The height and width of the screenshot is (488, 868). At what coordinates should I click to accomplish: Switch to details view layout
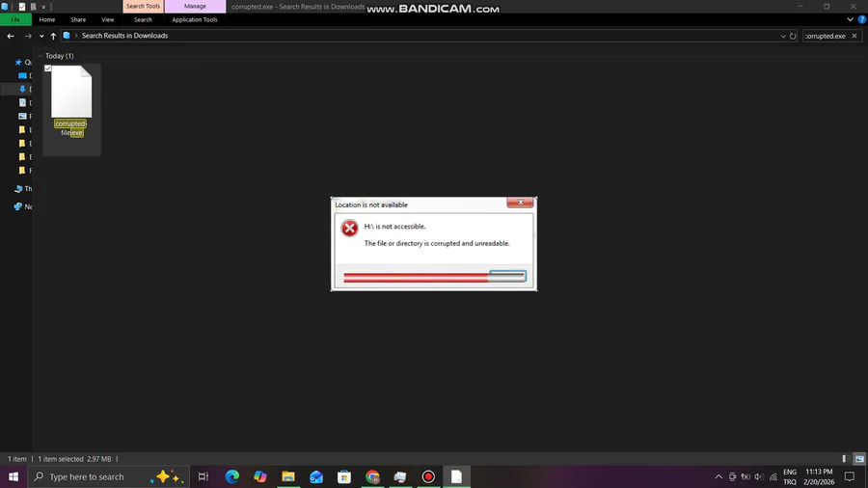point(845,459)
